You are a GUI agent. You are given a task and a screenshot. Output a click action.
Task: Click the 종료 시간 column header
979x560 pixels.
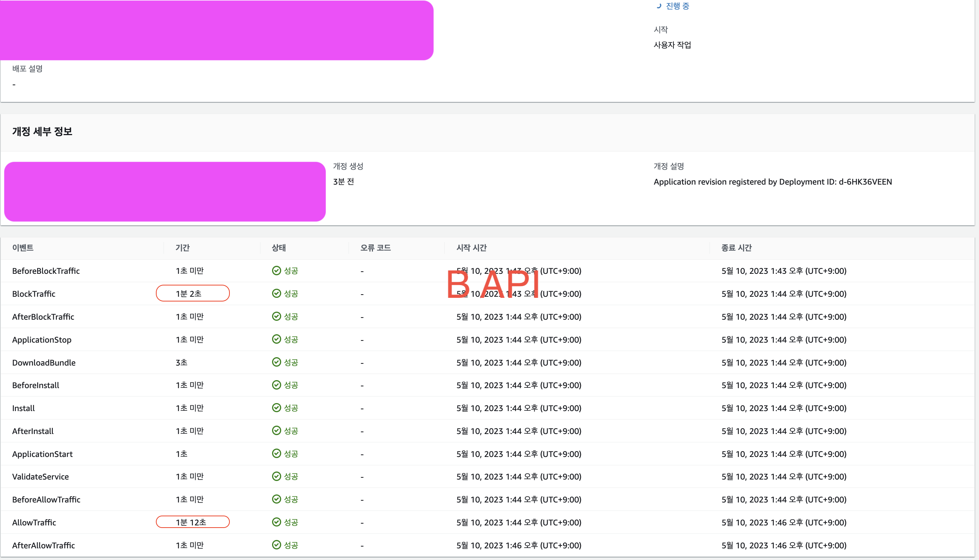736,248
